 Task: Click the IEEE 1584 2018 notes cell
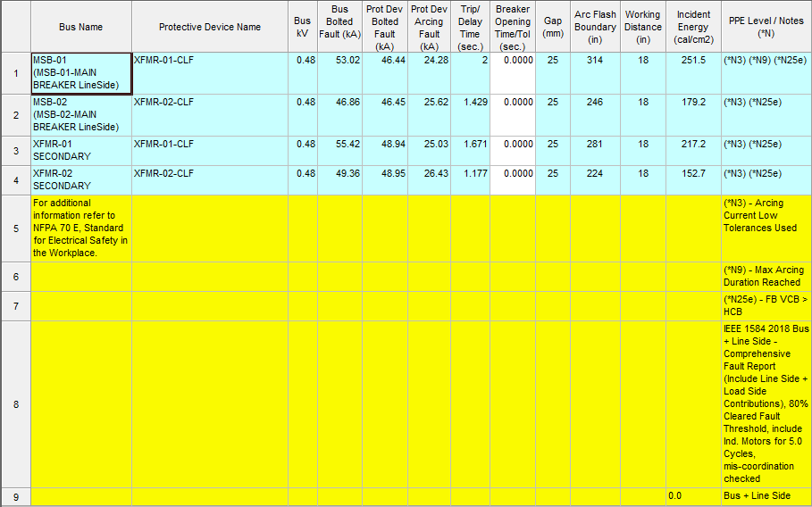click(766, 404)
